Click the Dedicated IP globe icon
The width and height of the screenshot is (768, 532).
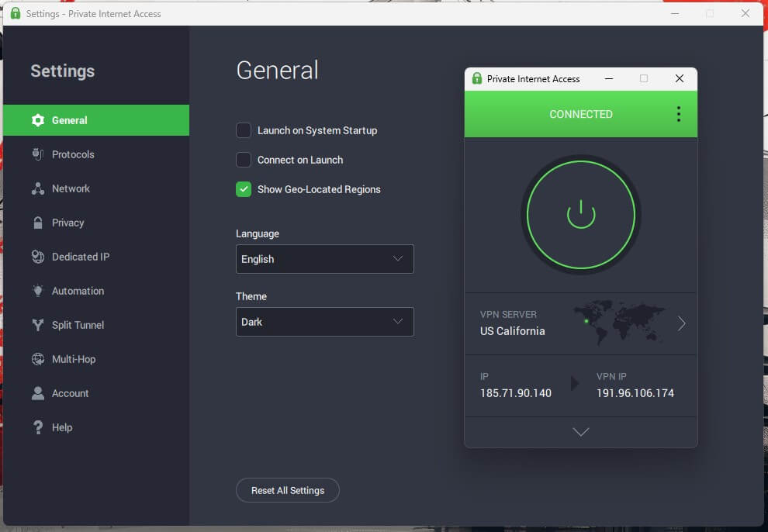coord(38,257)
